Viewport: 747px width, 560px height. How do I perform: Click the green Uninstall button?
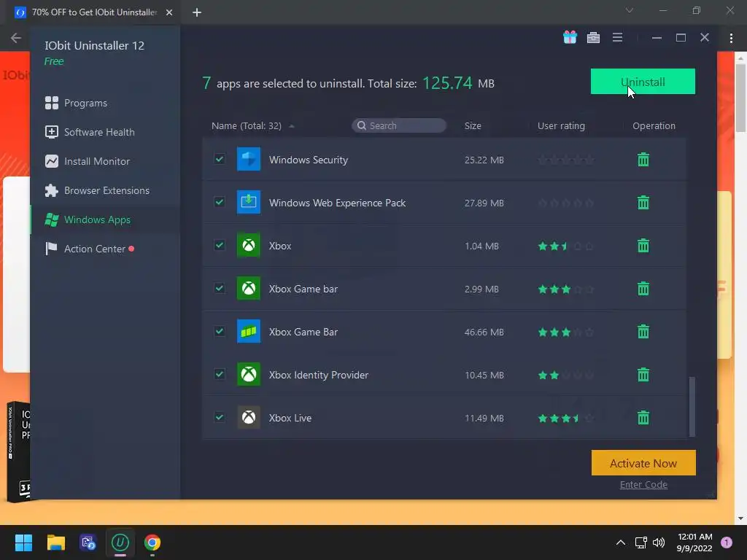point(643,82)
